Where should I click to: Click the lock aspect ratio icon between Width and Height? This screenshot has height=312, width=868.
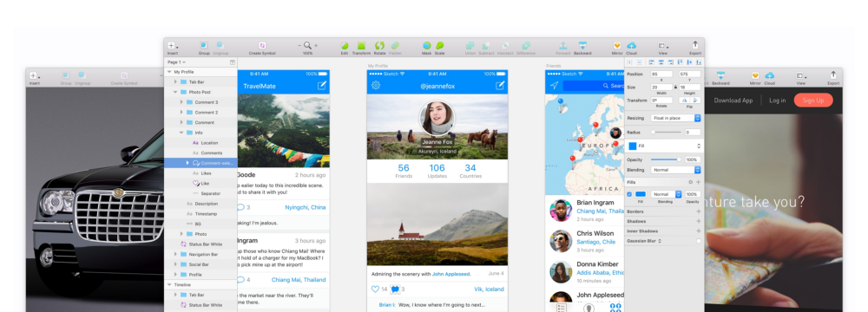[676, 87]
